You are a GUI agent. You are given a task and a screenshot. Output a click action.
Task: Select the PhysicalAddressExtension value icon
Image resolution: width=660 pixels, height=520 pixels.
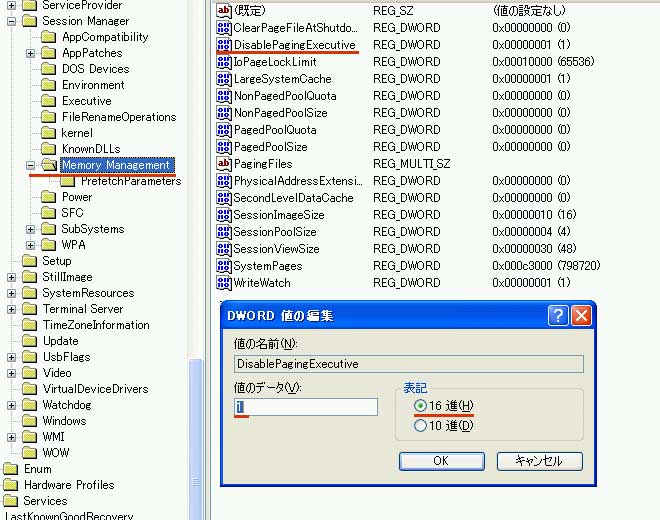(x=224, y=181)
